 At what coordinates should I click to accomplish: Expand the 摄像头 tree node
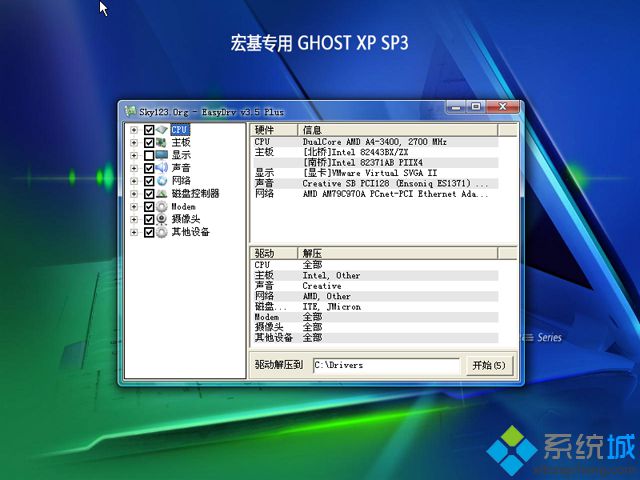coord(133,219)
